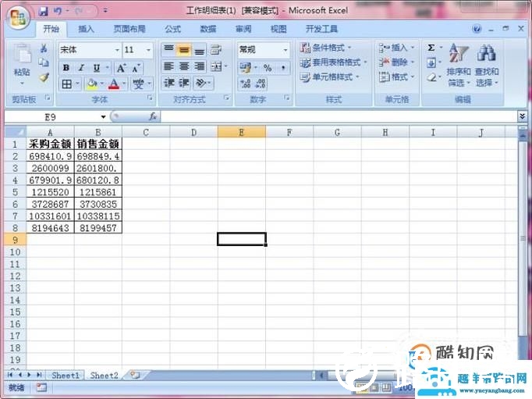Switch to the Sheet1 worksheet tab
Viewport: 532px width, 399px height.
pos(66,376)
